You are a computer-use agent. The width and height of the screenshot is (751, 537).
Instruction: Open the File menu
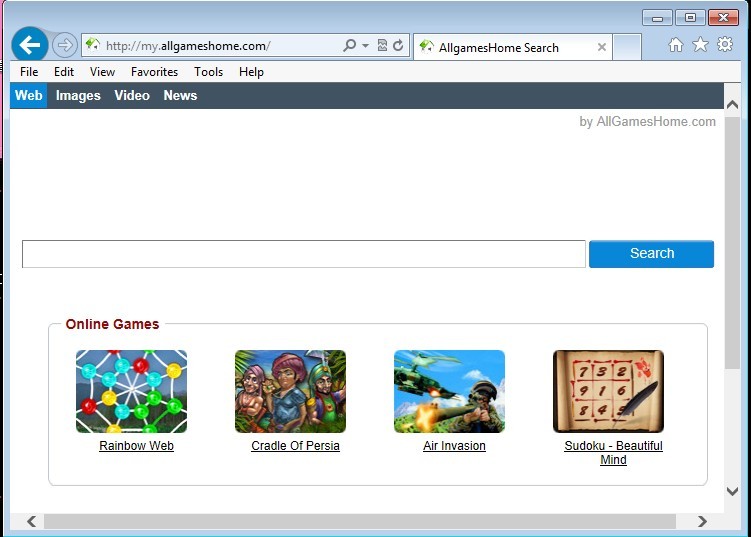pyautogui.click(x=29, y=72)
